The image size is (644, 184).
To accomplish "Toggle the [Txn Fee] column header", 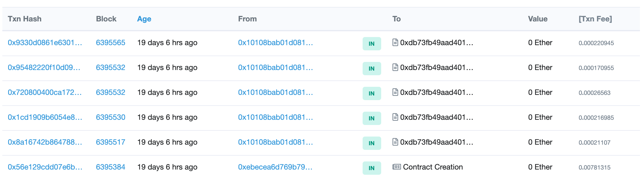I will (595, 19).
